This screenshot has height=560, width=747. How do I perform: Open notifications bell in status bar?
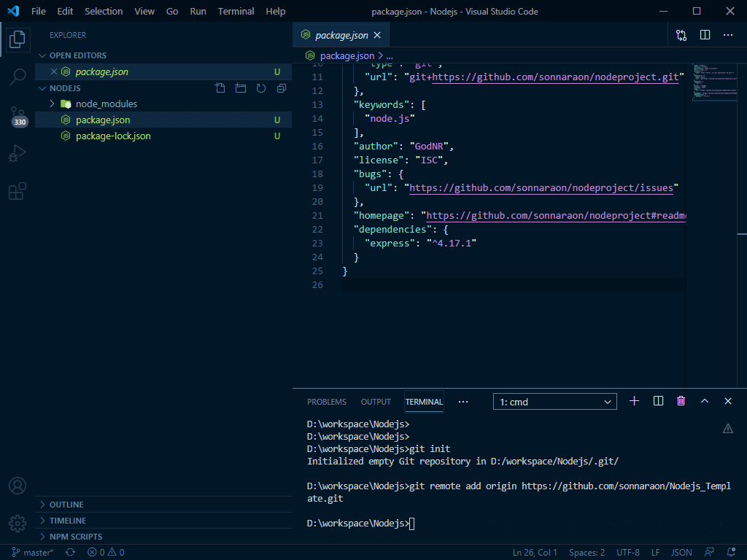coord(731,553)
